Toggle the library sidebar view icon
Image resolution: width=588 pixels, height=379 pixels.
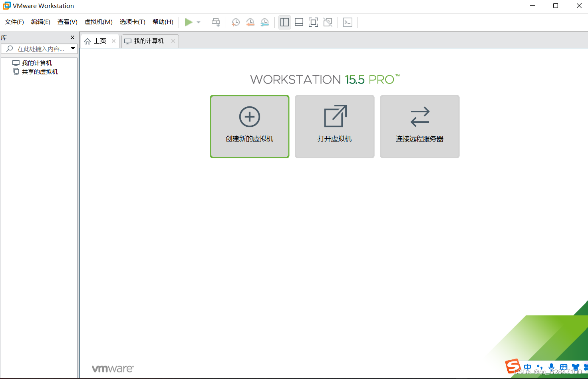(284, 22)
